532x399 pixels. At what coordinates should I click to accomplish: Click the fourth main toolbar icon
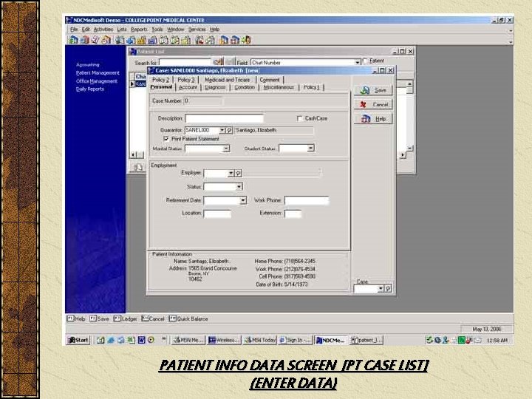coord(106,40)
